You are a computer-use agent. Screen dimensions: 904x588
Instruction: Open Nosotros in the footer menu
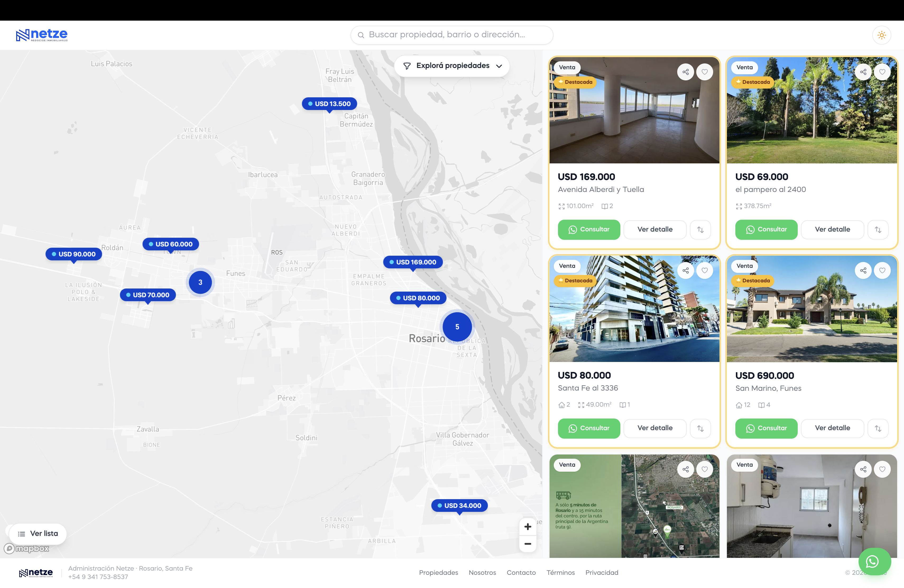pyautogui.click(x=482, y=572)
